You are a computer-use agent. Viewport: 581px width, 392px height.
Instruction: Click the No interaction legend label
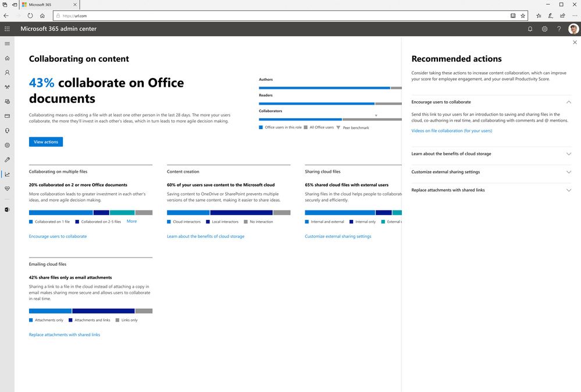[261, 222]
